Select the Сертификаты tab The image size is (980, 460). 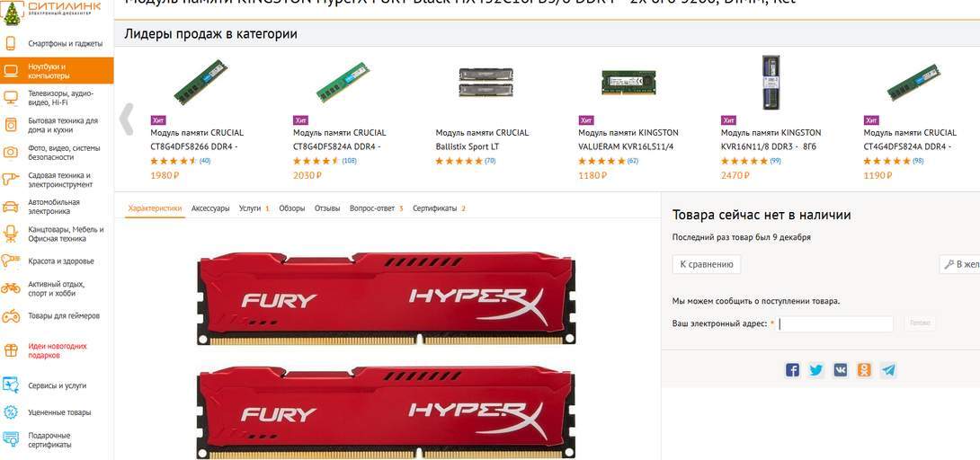[434, 208]
